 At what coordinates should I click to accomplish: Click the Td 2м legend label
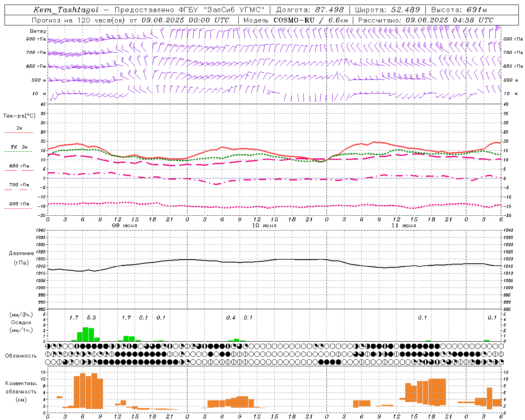point(19,147)
